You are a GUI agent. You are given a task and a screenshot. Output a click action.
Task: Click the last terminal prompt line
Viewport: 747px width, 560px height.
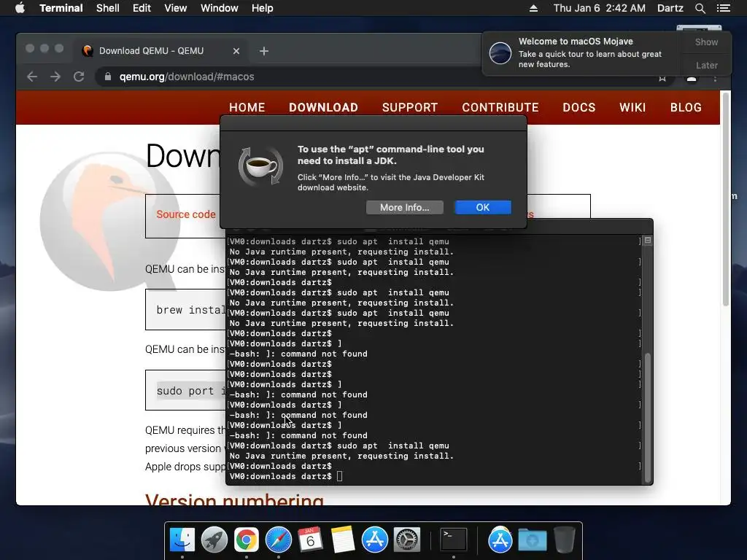[286, 476]
